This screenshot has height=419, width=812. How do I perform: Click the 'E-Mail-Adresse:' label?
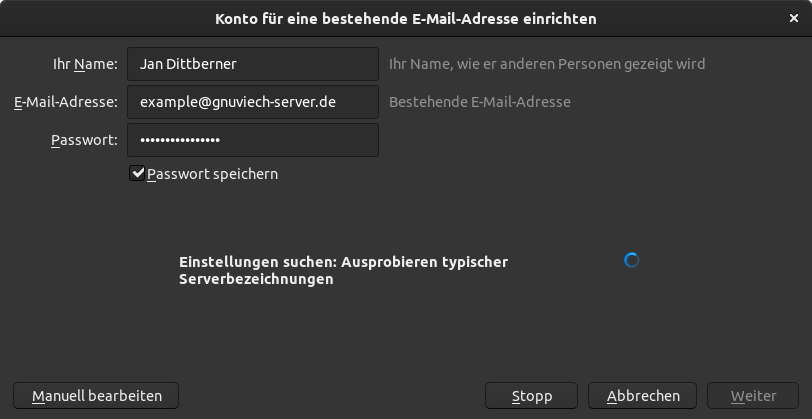click(66, 102)
